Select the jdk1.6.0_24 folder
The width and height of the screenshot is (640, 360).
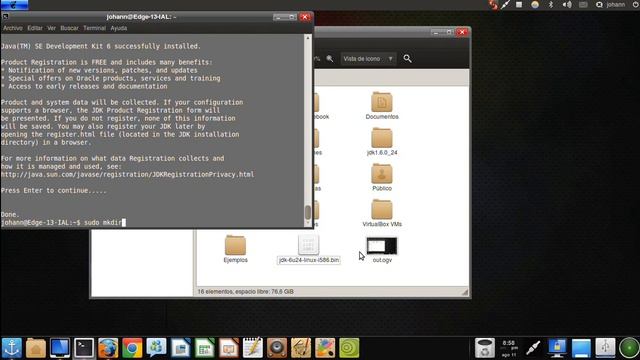(382, 142)
